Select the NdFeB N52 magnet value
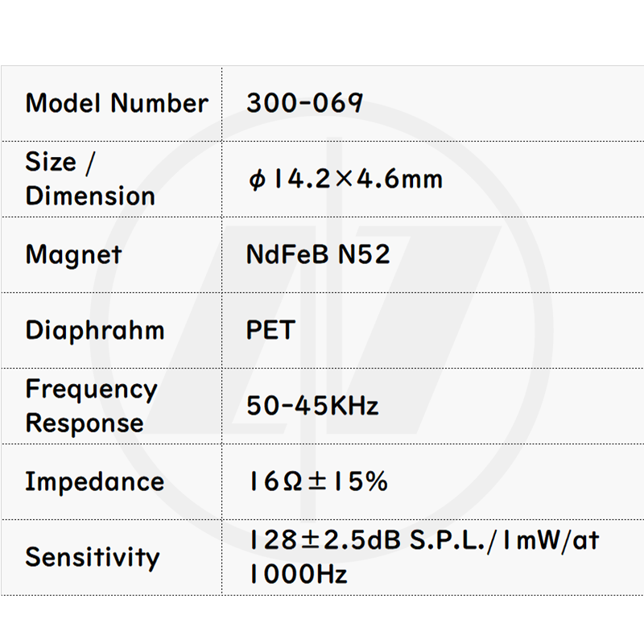This screenshot has height=644, width=644. coord(318,254)
